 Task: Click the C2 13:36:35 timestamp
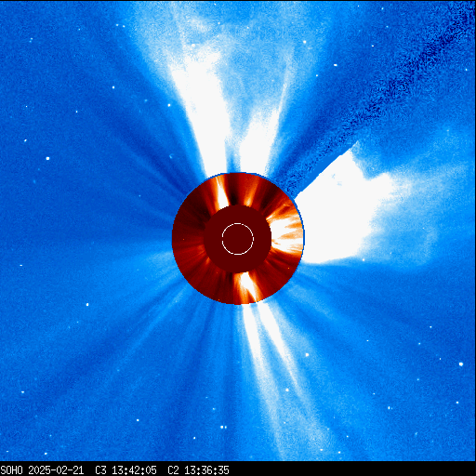coord(198,470)
